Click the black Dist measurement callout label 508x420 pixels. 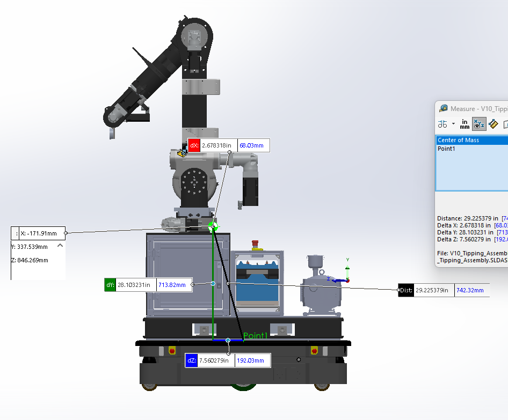[405, 290]
